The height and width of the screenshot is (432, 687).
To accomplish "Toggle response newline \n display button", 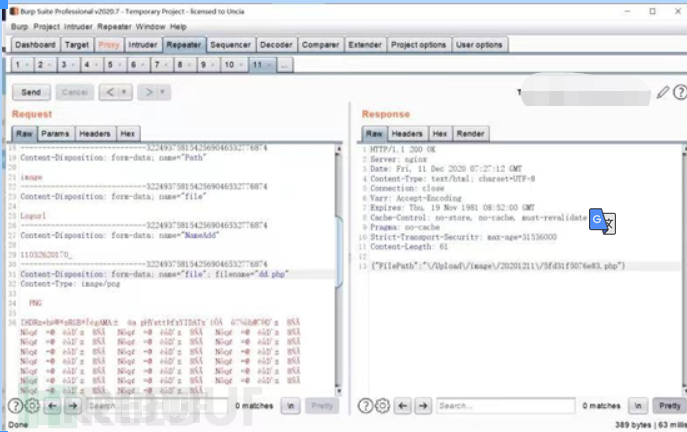I will [x=638, y=406].
